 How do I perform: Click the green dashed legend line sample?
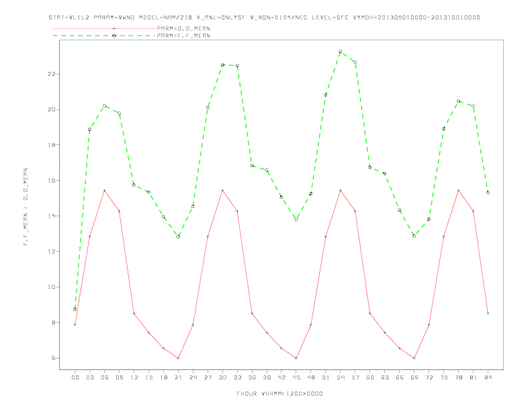coord(104,36)
